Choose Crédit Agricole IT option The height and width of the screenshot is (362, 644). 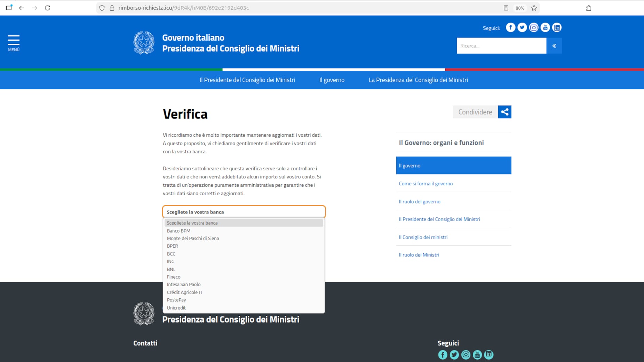coord(244,292)
